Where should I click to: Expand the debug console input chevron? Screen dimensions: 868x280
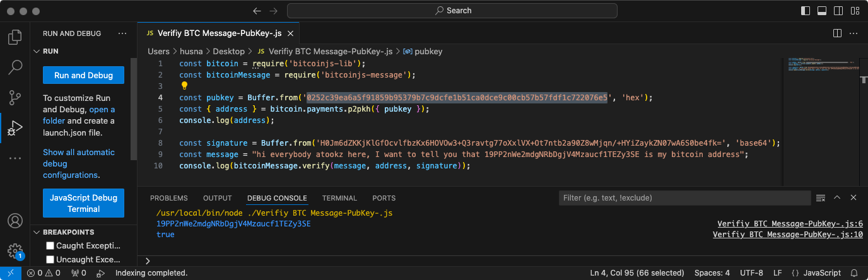click(148, 260)
